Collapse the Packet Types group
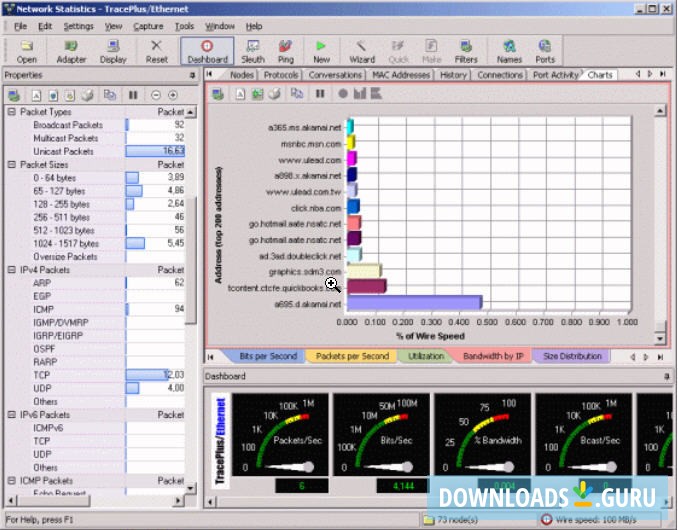 click(12, 112)
